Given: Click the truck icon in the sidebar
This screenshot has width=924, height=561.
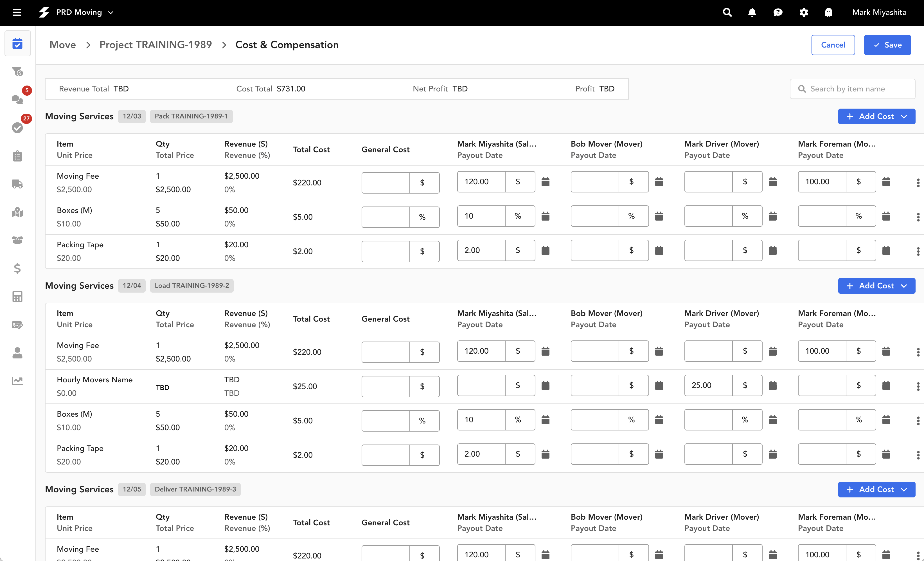Looking at the screenshot, I should pyautogui.click(x=17, y=184).
